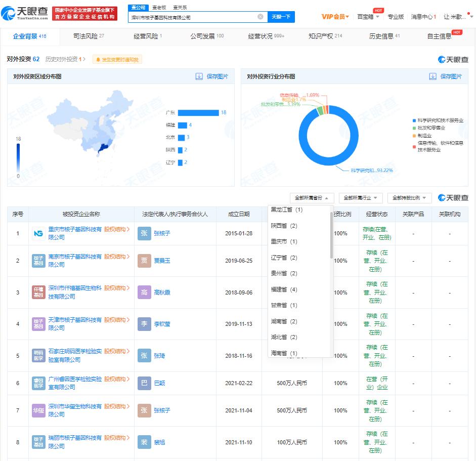Click the map color scale slider
This screenshot has height=461, width=476.
(18, 158)
